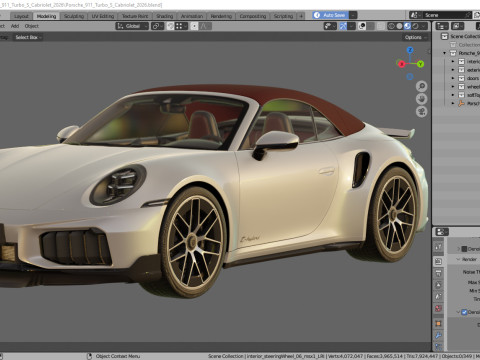Open the Scene properties tab

438,297
